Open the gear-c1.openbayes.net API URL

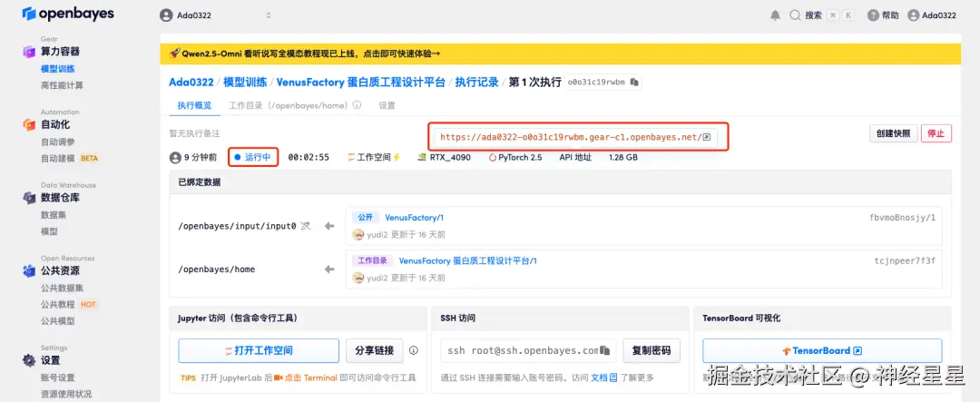click(571, 137)
